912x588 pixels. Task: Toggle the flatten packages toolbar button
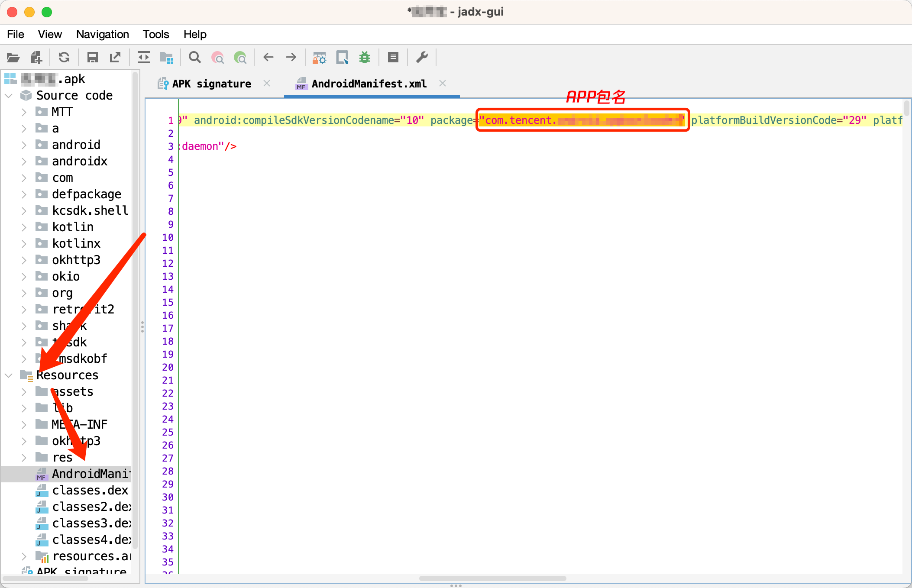(x=166, y=57)
